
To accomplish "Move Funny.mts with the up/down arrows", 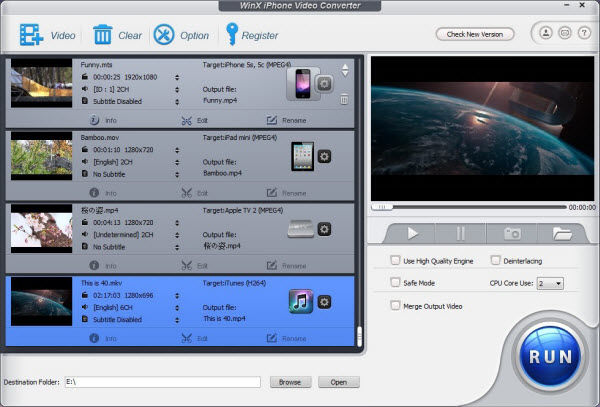I will 345,70.
